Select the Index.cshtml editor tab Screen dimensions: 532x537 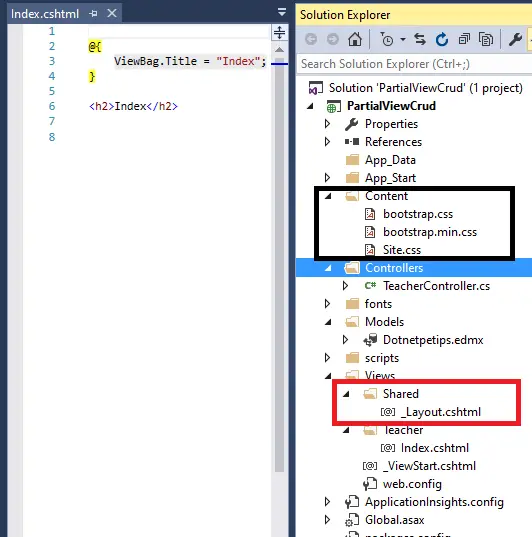pyautogui.click(x=45, y=14)
